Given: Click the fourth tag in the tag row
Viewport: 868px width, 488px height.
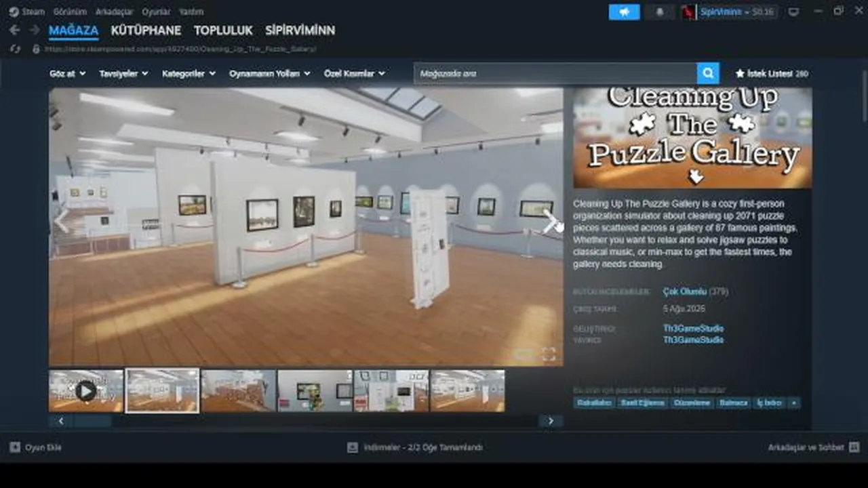Looking at the screenshot, I should (x=734, y=403).
